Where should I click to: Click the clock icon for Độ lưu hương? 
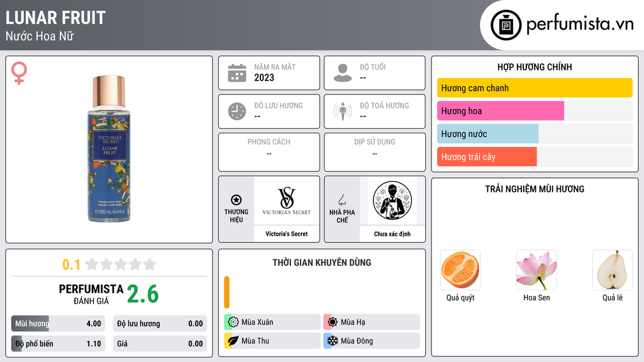[237, 111]
